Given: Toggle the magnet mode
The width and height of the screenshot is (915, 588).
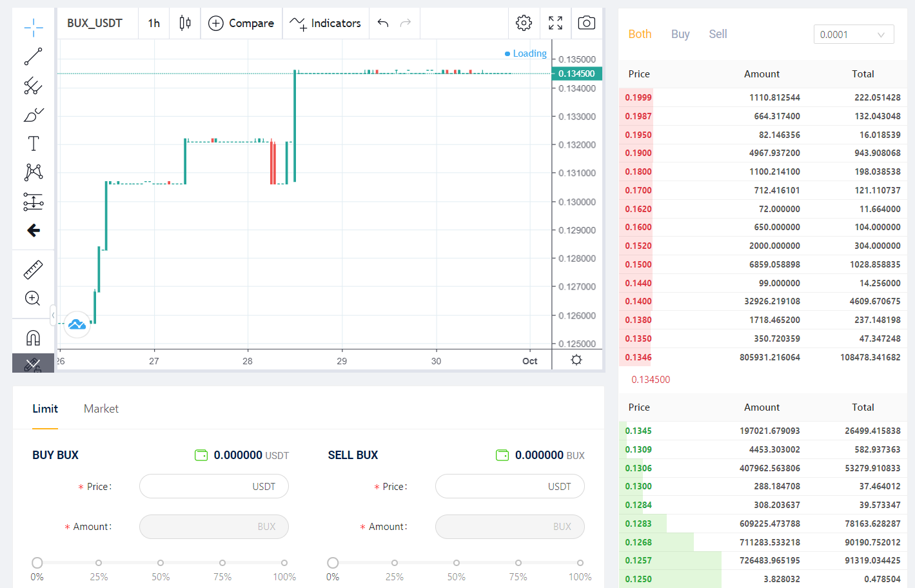Looking at the screenshot, I should click(x=34, y=338).
